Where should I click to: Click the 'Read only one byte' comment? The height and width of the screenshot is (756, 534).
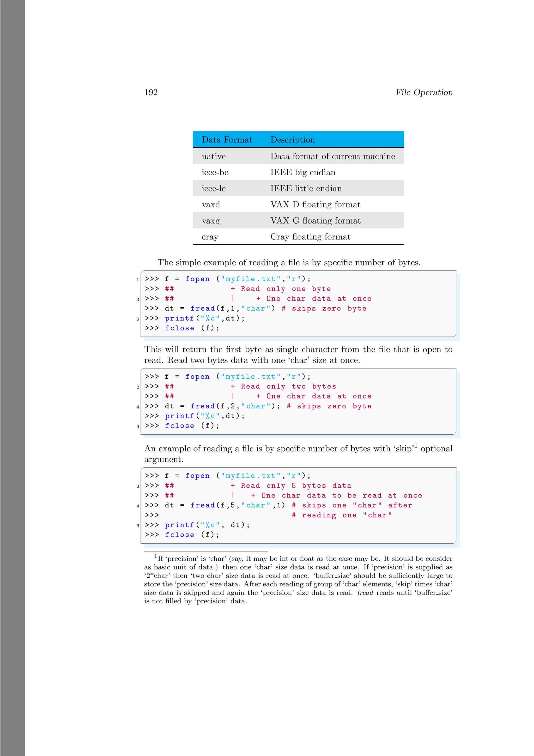(281, 289)
